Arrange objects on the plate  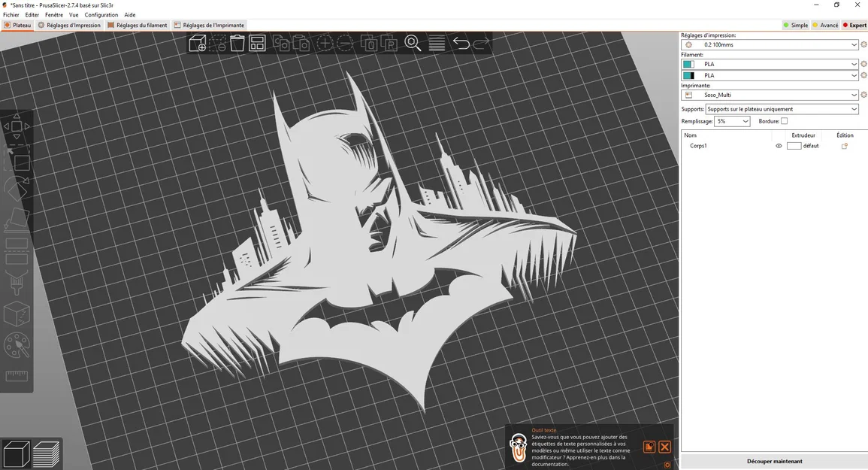[x=256, y=43]
